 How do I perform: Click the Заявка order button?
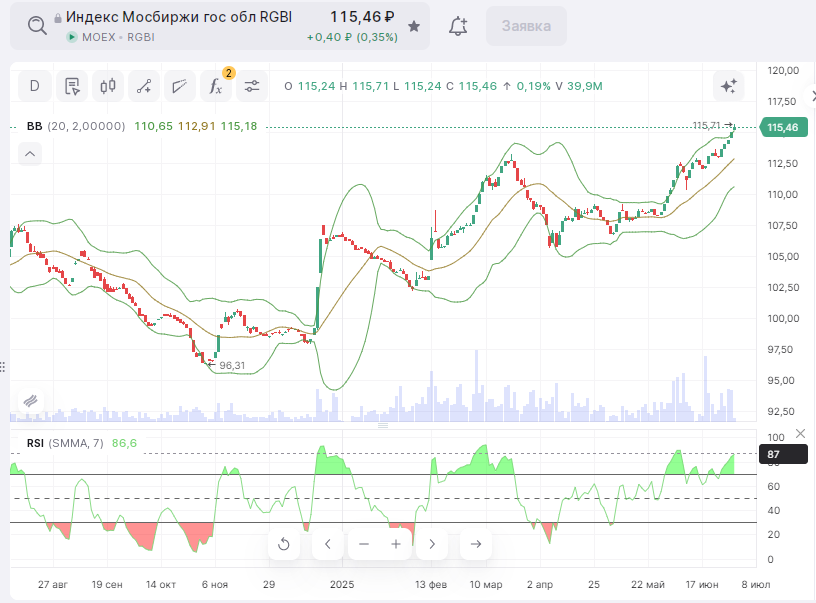click(526, 26)
